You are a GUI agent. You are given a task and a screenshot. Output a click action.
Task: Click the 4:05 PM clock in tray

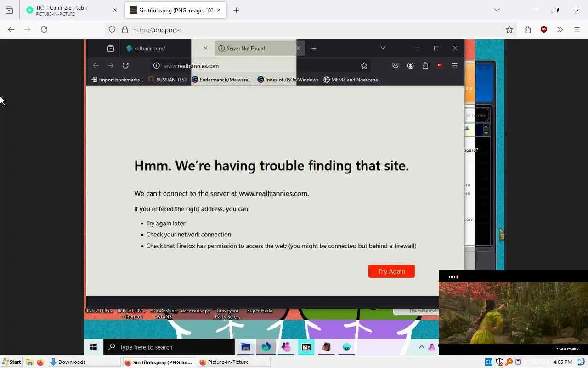(562, 362)
